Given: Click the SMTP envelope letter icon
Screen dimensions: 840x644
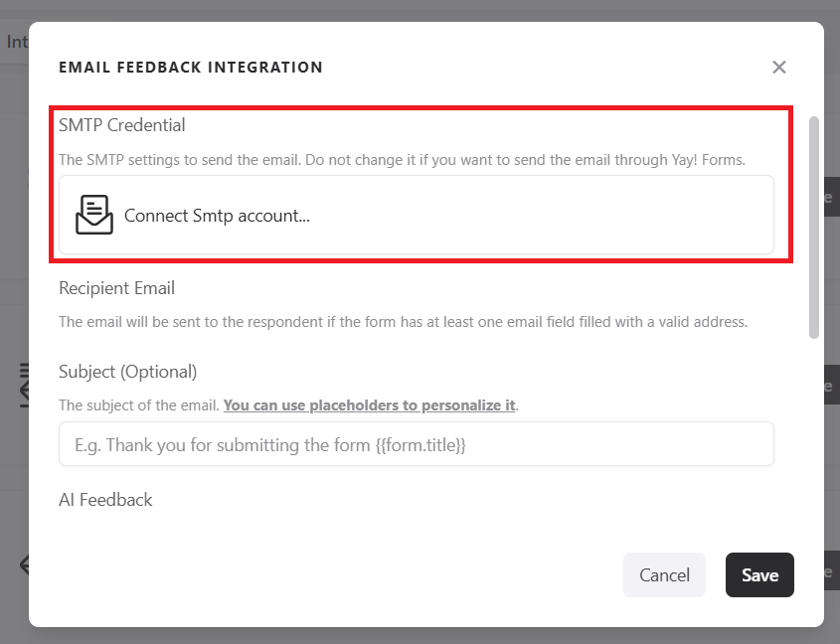Looking at the screenshot, I should pos(94,215).
